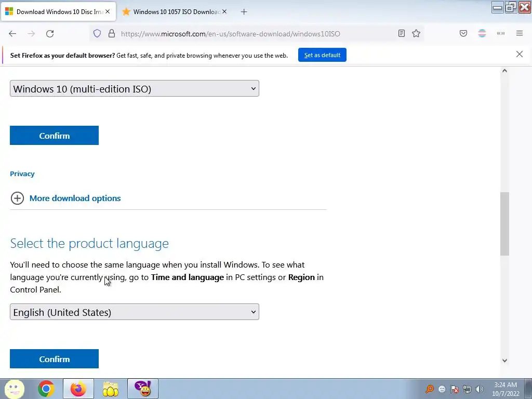Click the gray round face tray icon
532x399 pixels.
pos(442,389)
